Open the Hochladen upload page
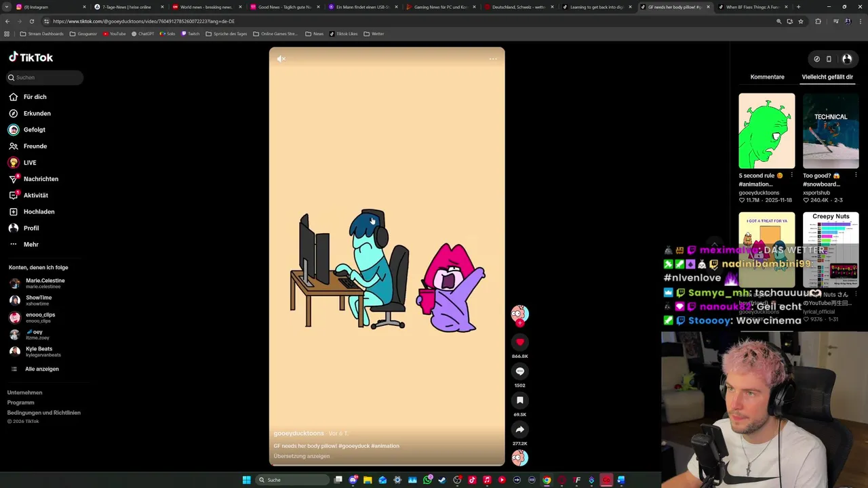The image size is (868, 488). point(39,211)
